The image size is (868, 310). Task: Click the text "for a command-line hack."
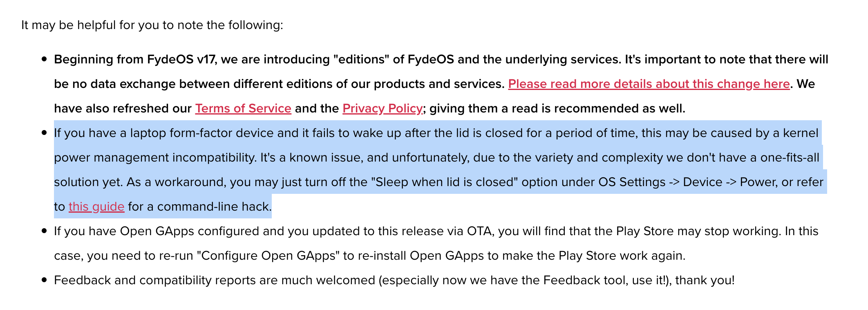pyautogui.click(x=200, y=207)
